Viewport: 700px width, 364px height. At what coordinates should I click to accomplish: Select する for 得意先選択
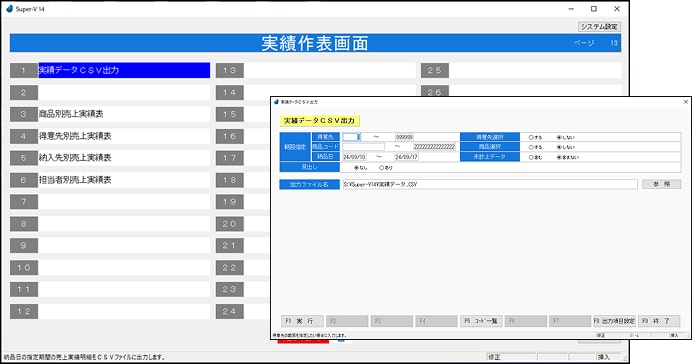point(535,138)
